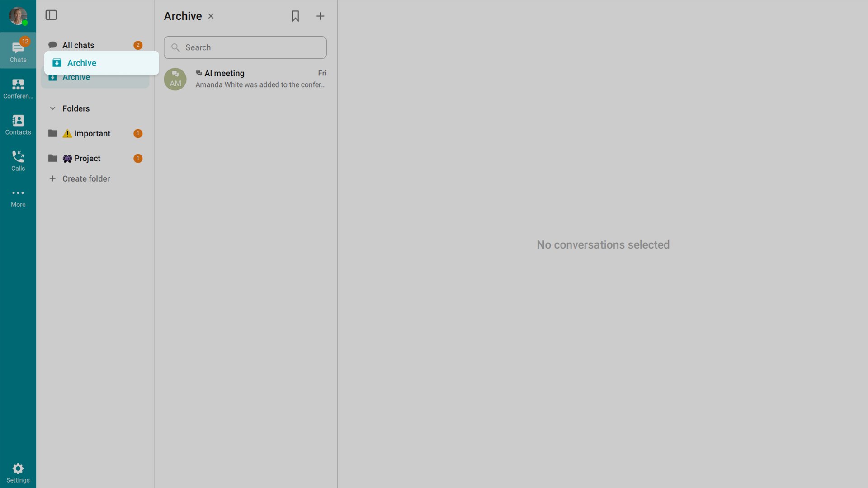Click the bookmark icon in Archive header
Screen dimensions: 868x488
[x=295, y=16]
